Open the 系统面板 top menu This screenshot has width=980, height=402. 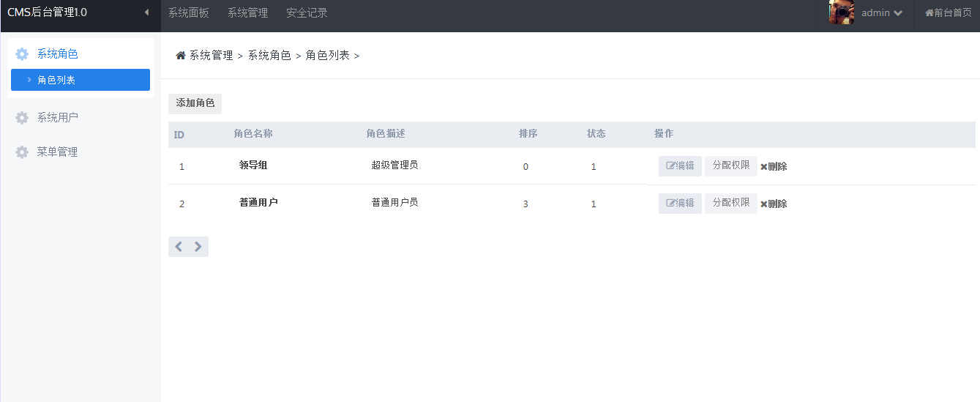[x=189, y=13]
